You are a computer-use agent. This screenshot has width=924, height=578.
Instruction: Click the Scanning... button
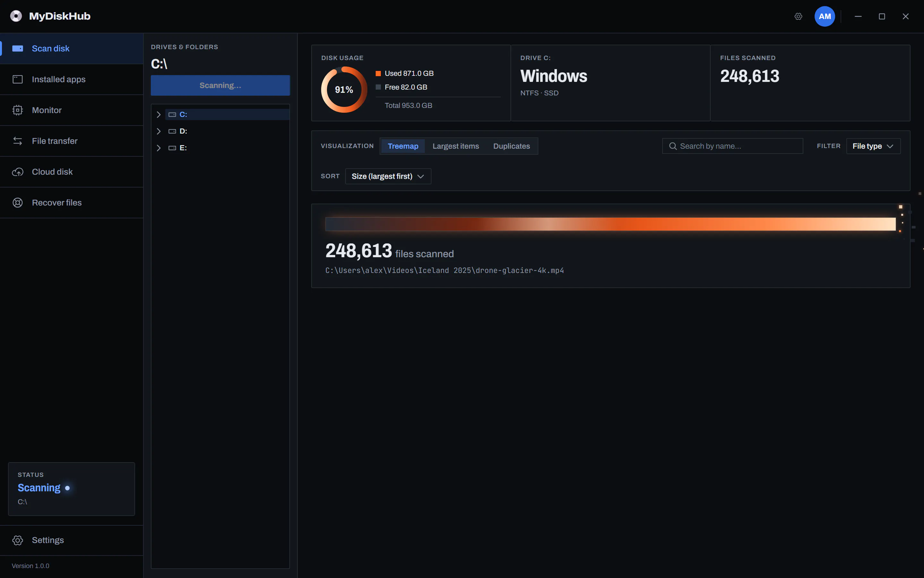220,85
